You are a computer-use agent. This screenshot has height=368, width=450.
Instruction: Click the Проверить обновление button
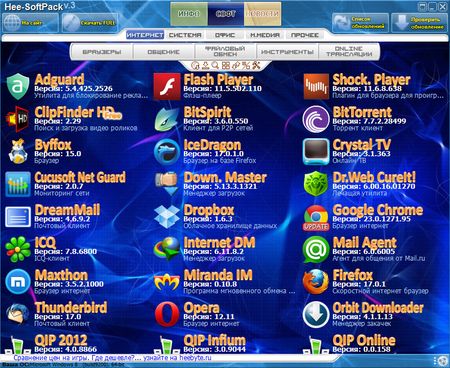tap(419, 23)
